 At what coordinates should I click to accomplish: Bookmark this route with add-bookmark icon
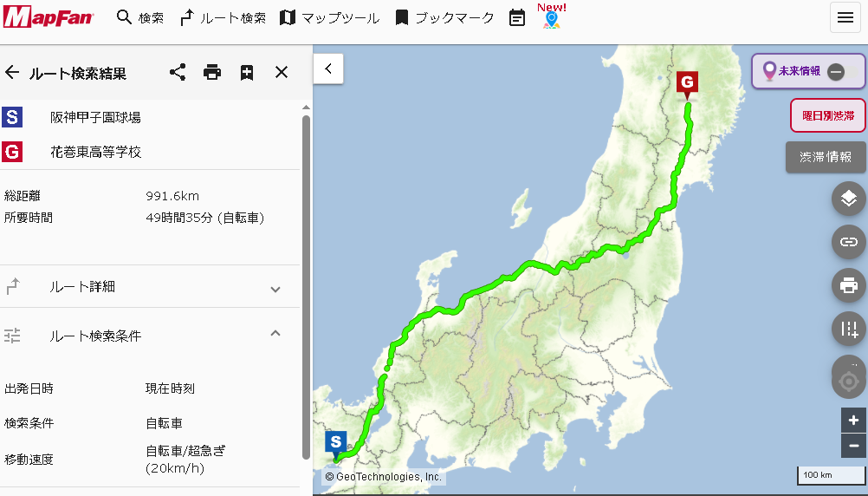point(247,73)
